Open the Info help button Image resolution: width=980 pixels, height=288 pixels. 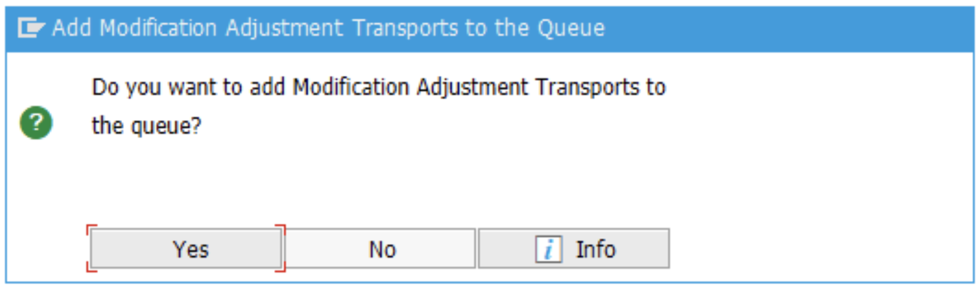point(573,249)
